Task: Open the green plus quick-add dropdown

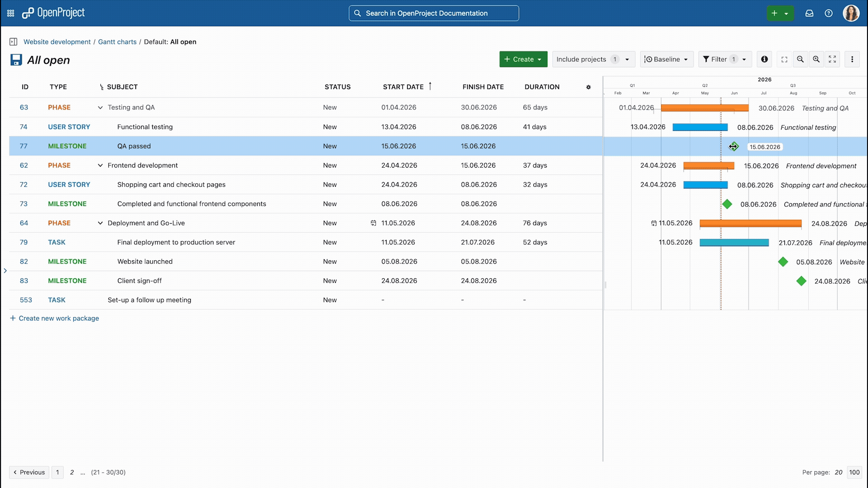Action: point(780,13)
